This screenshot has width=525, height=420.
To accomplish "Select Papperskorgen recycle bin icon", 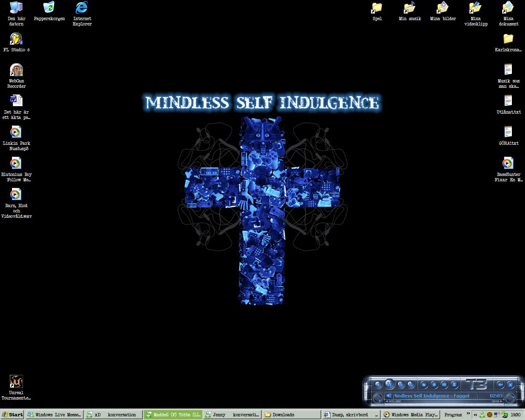I will pyautogui.click(x=49, y=8).
